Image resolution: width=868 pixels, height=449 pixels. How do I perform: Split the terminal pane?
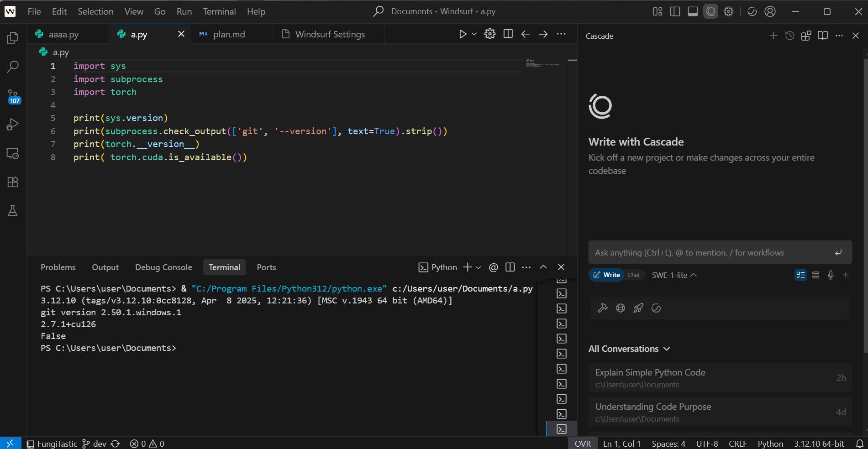[510, 267]
